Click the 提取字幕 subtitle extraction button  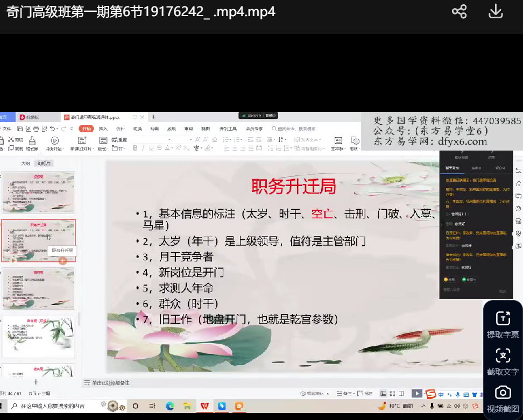tap(503, 324)
